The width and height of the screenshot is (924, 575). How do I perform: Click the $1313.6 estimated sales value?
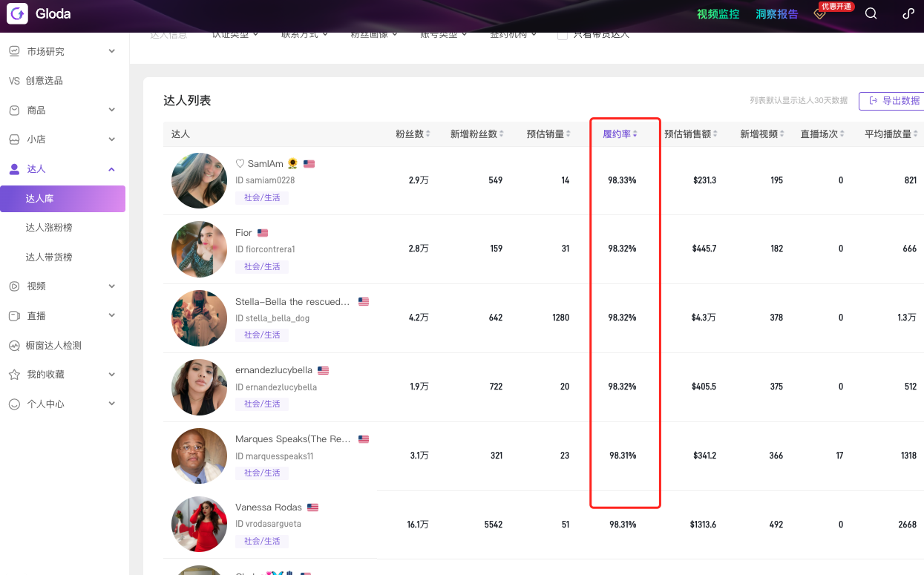(x=703, y=525)
